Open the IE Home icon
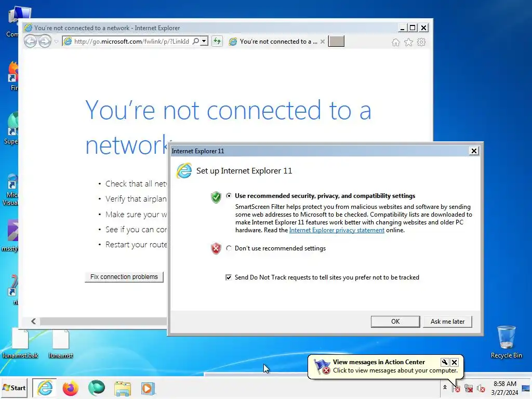The height and width of the screenshot is (399, 532). click(395, 42)
